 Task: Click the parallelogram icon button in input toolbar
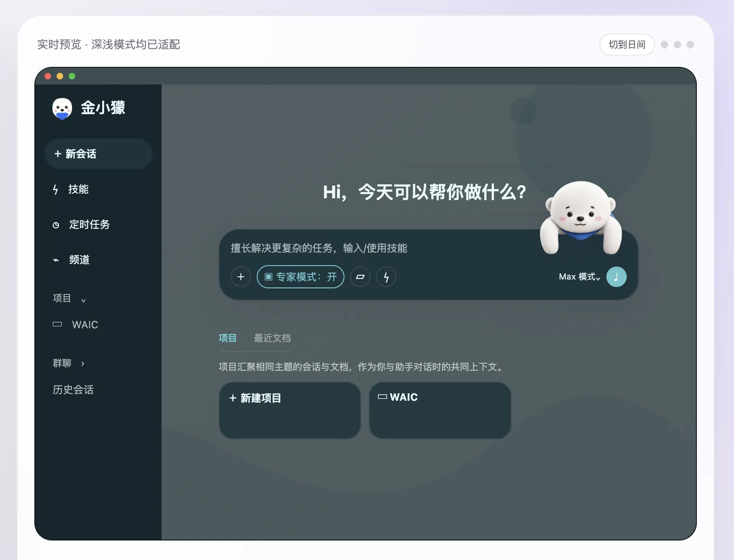point(360,277)
